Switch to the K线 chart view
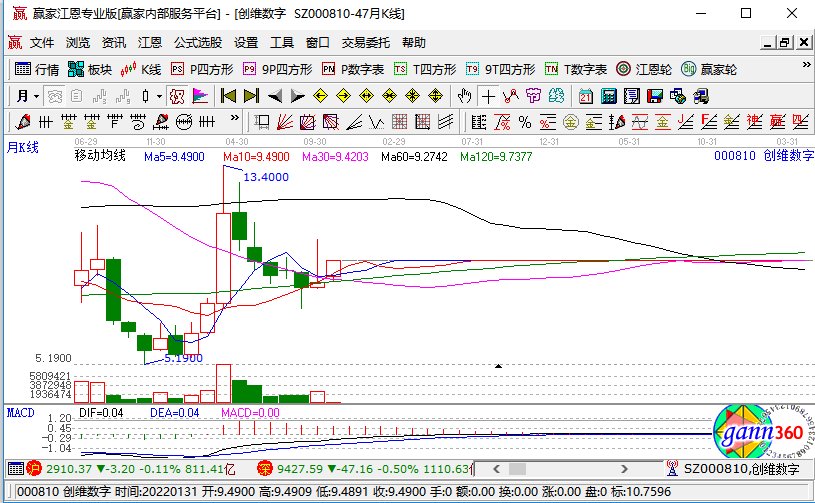The image size is (815, 503). click(x=141, y=69)
